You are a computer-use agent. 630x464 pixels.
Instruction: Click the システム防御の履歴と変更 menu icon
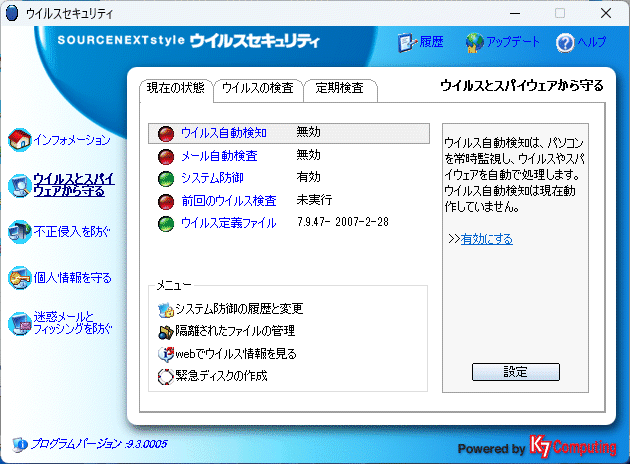point(166,309)
